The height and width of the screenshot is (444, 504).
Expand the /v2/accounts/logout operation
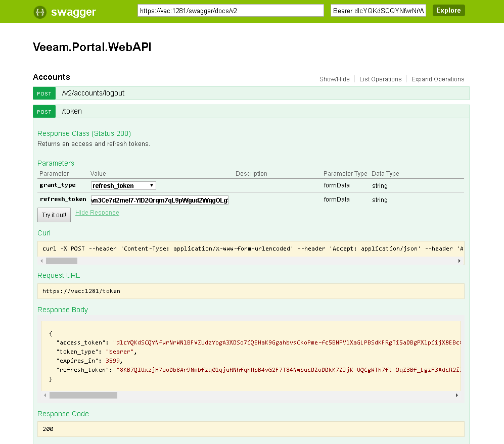pos(93,93)
